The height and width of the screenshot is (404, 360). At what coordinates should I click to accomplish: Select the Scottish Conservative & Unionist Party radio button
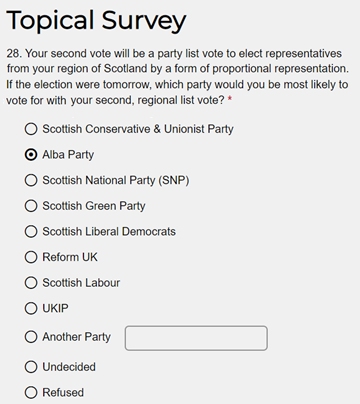click(31, 129)
